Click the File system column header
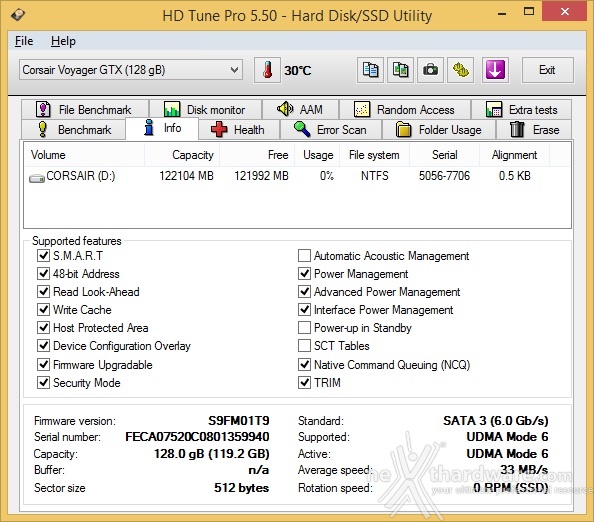The image size is (594, 522). pyautogui.click(x=375, y=155)
